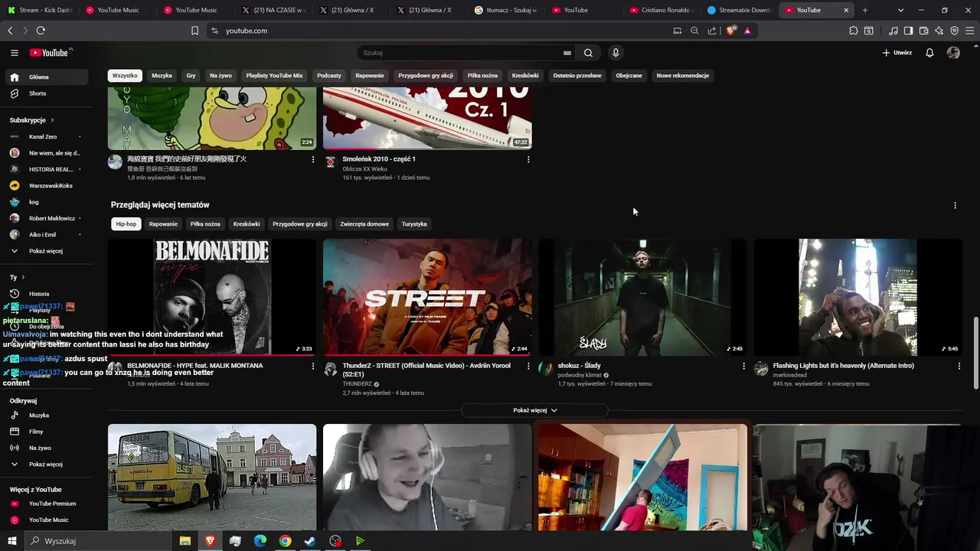The image size is (980, 551).
Task: Select the Zwierzęta domowe topic chip
Action: tap(364, 224)
